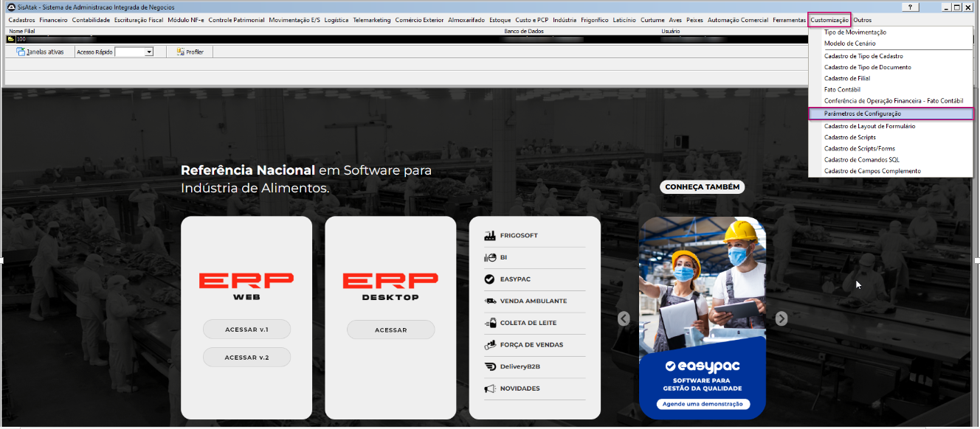
Task: Select Cadastro de Comandos SQL entry
Action: pos(891,159)
